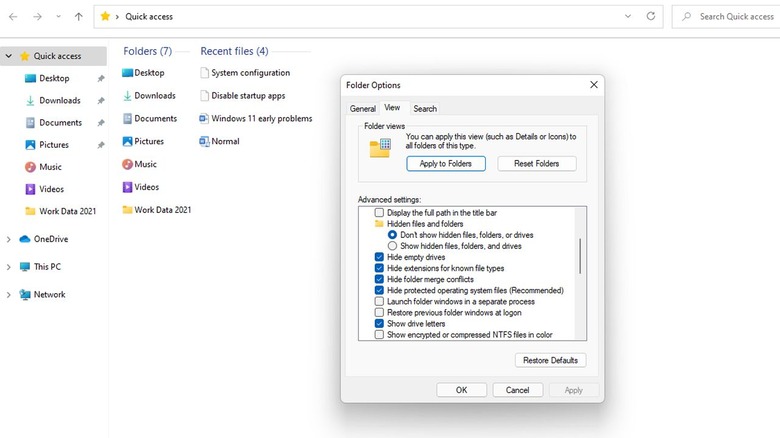780x438 pixels.
Task: Unpin Documents using its pin icon
Action: 101,123
